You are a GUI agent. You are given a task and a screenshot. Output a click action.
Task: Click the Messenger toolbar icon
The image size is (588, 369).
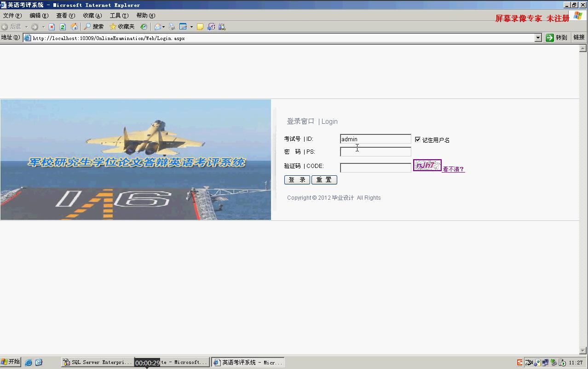(x=222, y=27)
